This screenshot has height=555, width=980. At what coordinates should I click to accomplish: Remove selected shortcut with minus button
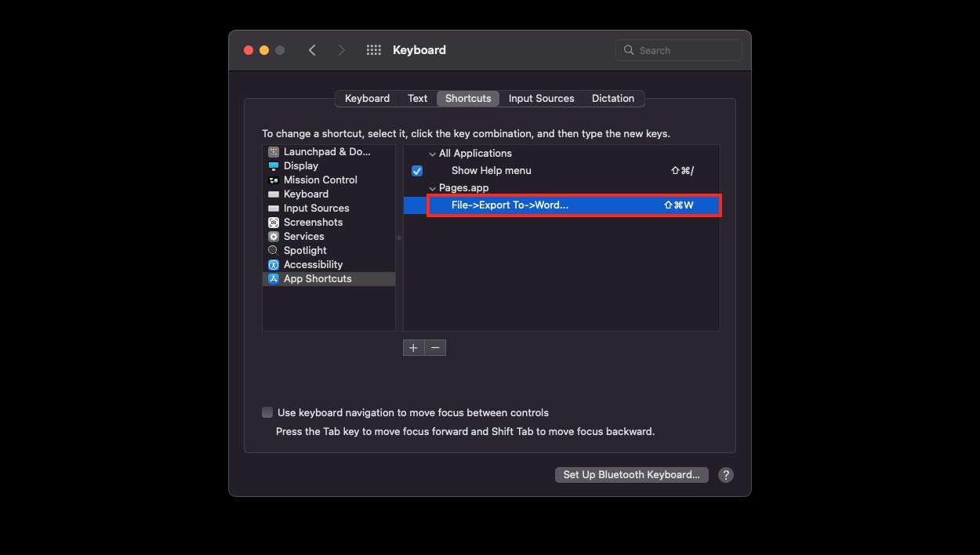point(435,348)
